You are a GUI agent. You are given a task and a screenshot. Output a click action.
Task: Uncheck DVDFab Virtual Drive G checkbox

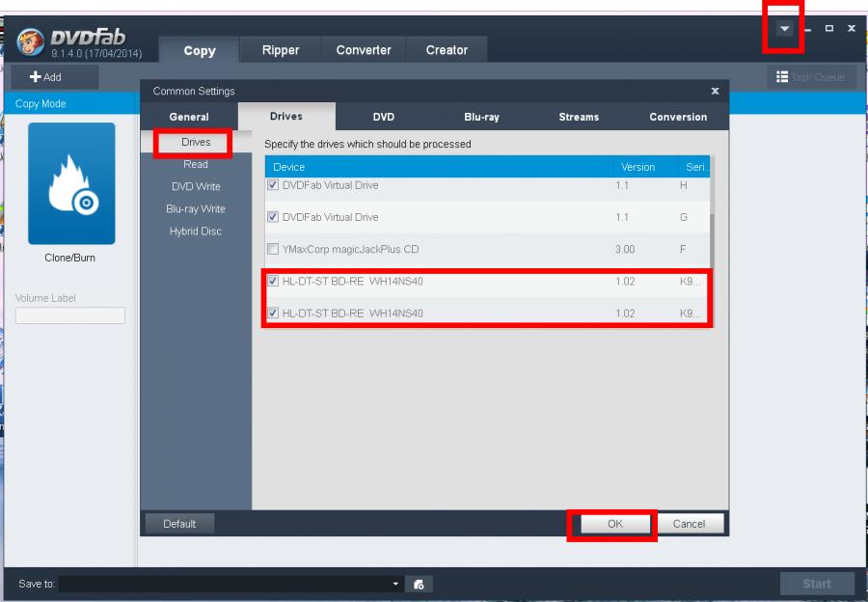tap(273, 217)
